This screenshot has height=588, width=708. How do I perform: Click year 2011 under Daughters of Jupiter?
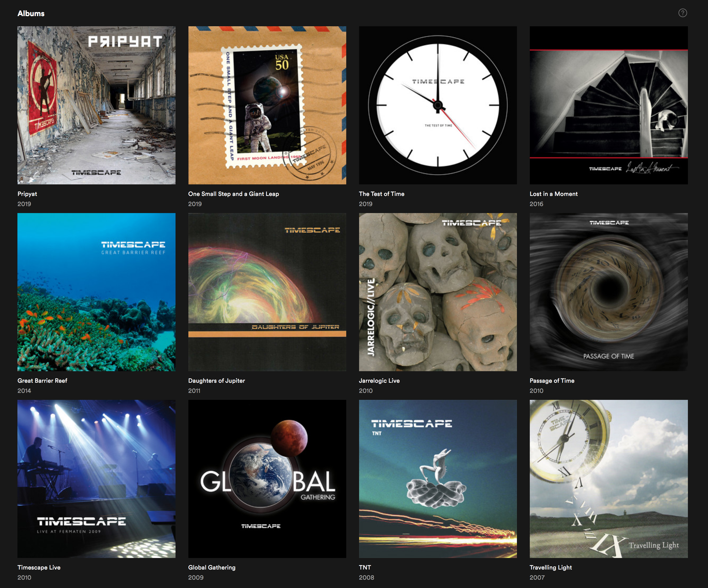194,391
